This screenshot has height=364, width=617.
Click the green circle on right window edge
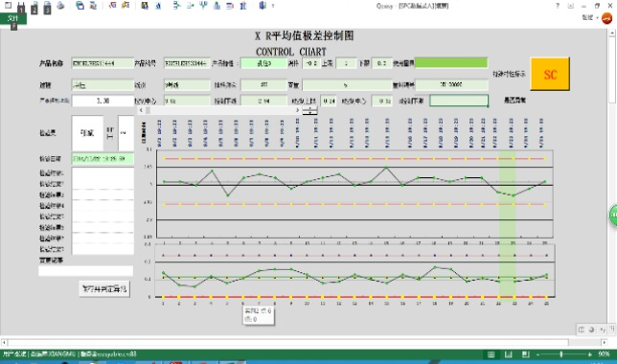tap(613, 216)
